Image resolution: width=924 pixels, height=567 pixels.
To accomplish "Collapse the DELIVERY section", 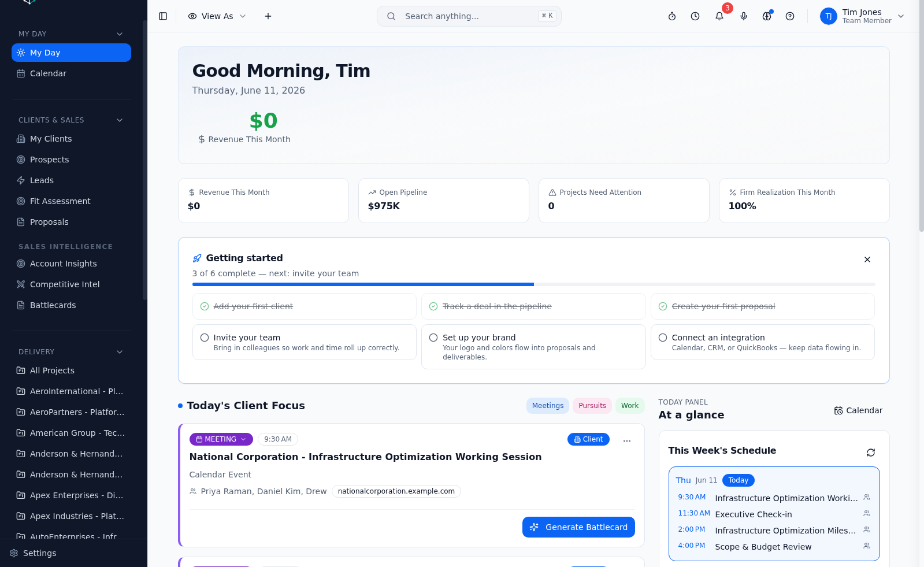I will pyautogui.click(x=120, y=352).
